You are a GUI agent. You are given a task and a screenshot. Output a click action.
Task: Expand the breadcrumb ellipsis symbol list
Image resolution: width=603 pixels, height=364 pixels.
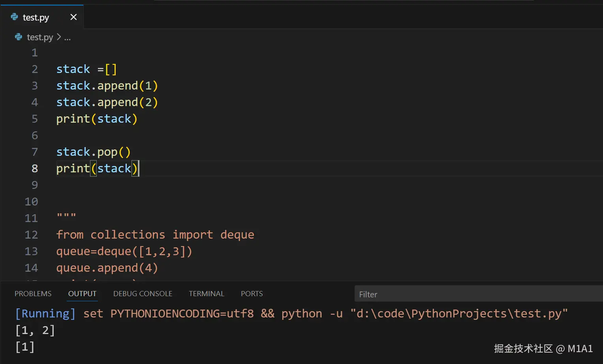coord(68,37)
